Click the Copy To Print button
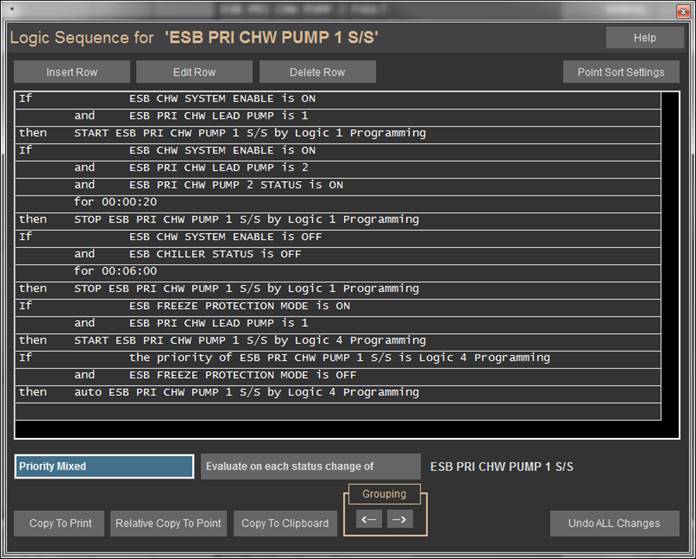This screenshot has height=559, width=696. tap(60, 523)
